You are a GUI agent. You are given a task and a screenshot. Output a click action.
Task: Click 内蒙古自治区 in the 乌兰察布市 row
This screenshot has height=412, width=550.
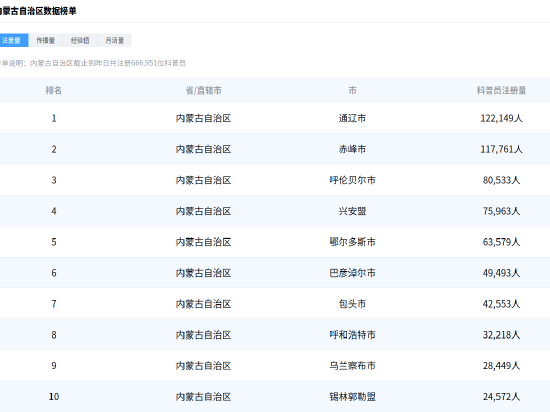(203, 366)
